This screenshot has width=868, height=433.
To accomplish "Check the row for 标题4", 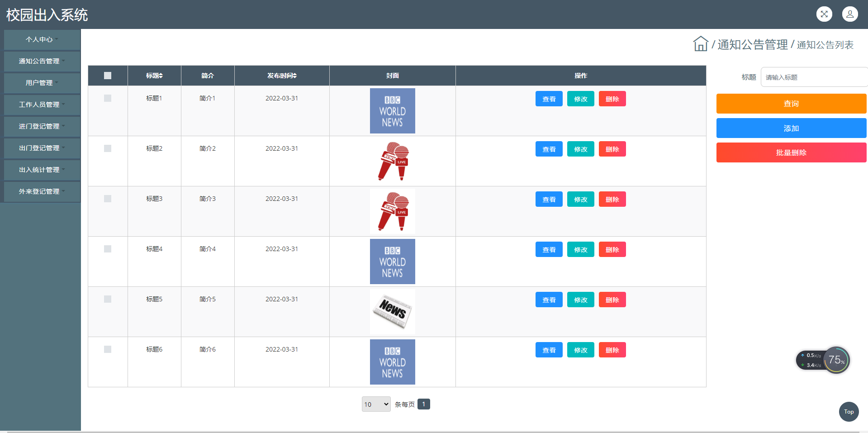I will [108, 249].
